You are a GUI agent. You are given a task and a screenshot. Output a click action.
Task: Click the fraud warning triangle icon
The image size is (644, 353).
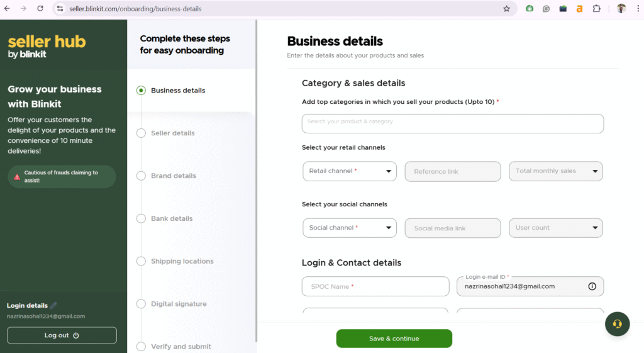pyautogui.click(x=17, y=177)
